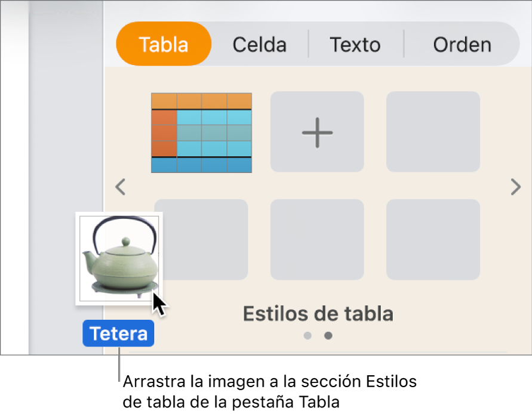Select the teapot image thumbnail

[x=118, y=257]
